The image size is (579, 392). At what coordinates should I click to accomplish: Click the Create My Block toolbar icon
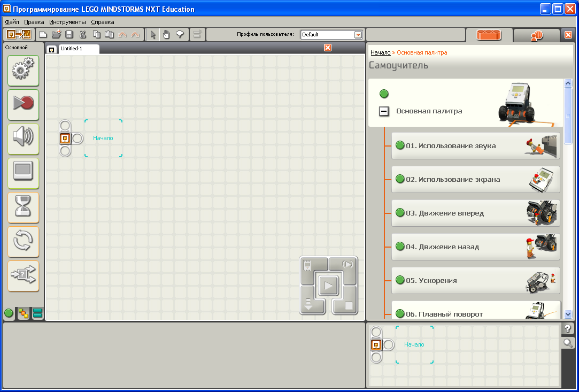pos(198,35)
